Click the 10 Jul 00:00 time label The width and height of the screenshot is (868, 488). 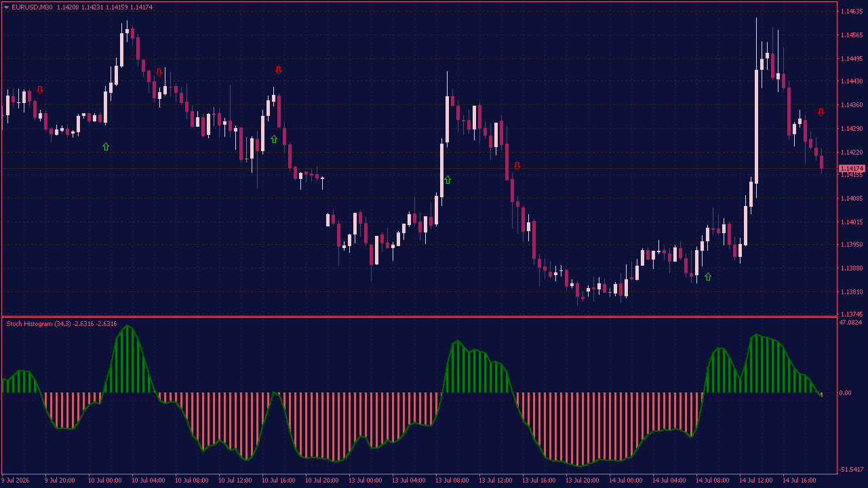click(x=104, y=481)
